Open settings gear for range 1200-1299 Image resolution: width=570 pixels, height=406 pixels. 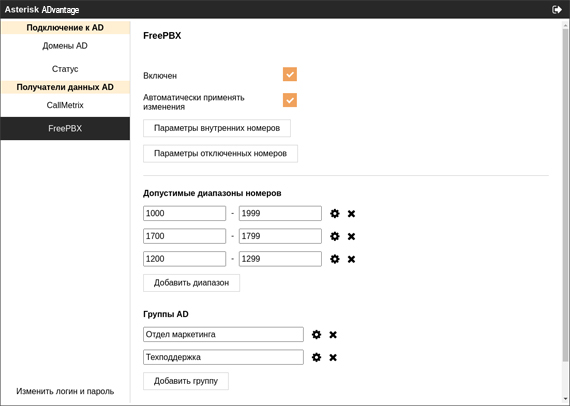click(334, 259)
